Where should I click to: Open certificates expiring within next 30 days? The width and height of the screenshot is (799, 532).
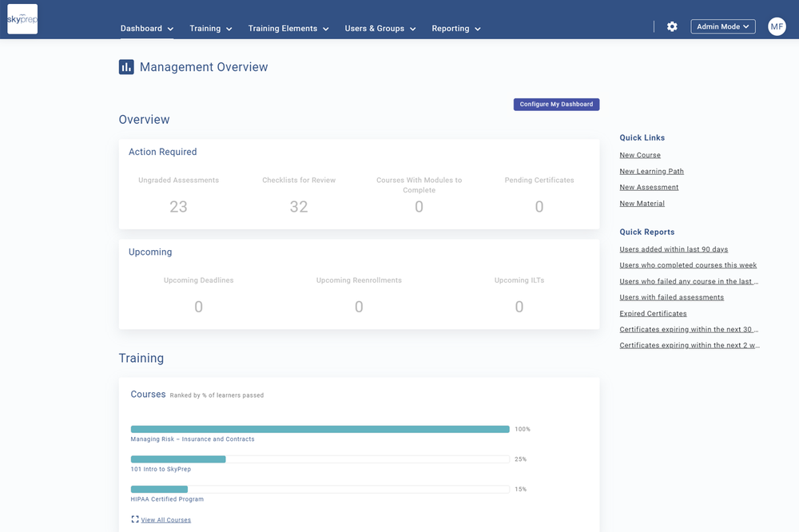689,328
